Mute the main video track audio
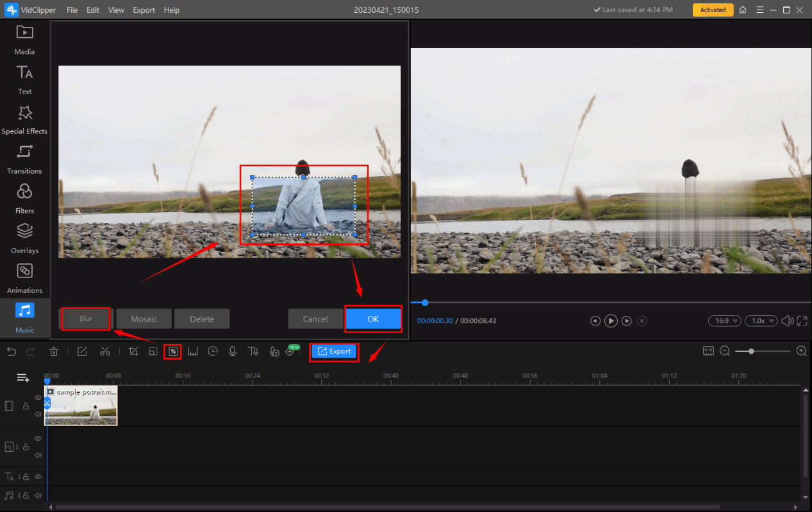 (x=38, y=414)
